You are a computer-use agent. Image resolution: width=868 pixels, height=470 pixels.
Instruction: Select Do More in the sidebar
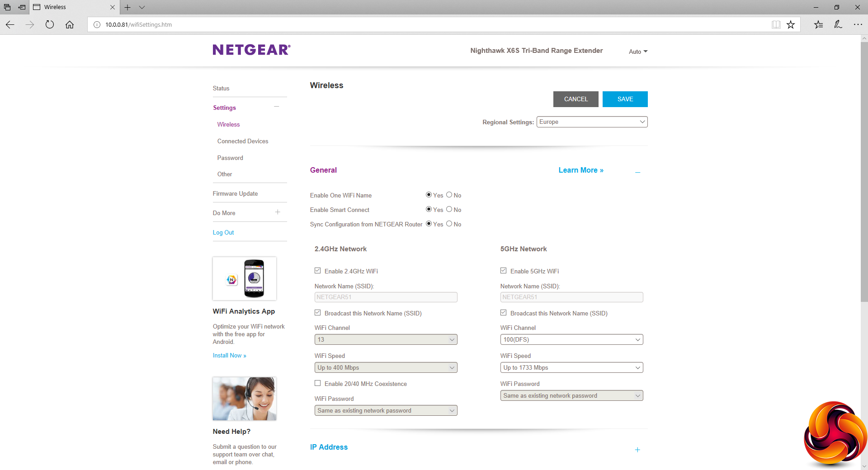224,213
